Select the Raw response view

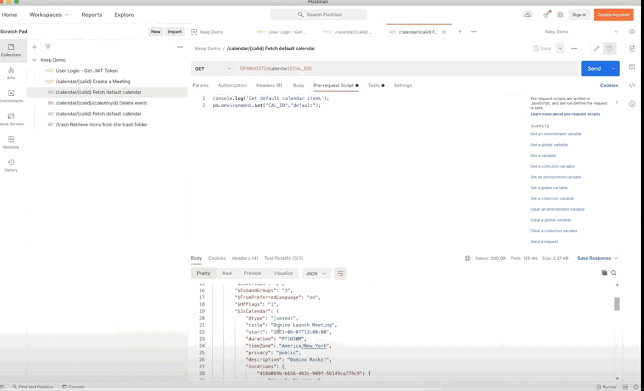(x=227, y=274)
